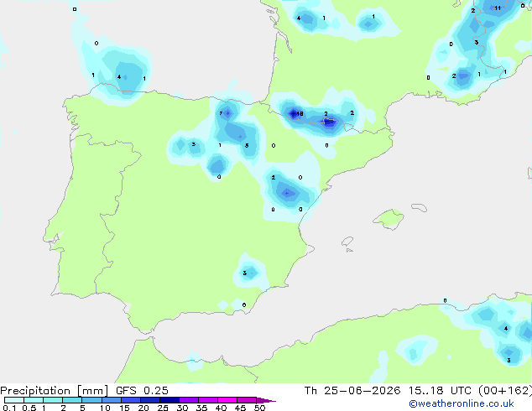Click the legend arrow tip beyond 50
Screen dimensions: 532x411
click(x=266, y=400)
